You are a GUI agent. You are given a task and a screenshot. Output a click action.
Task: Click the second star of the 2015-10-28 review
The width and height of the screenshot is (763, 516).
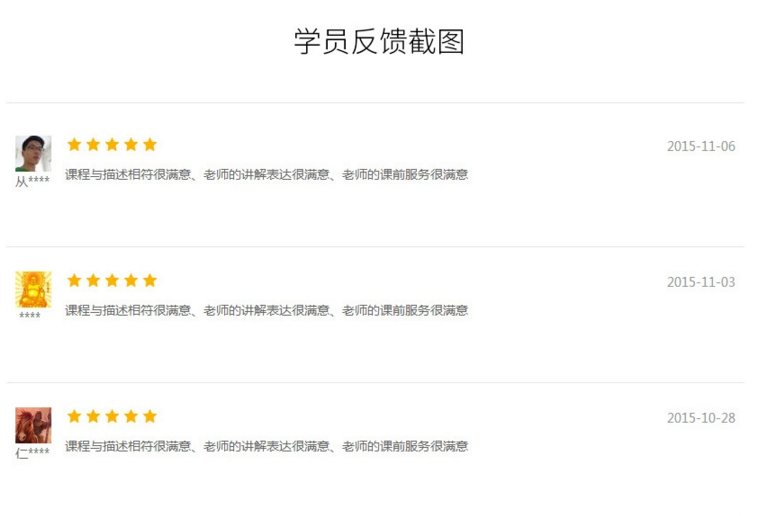[x=93, y=416]
